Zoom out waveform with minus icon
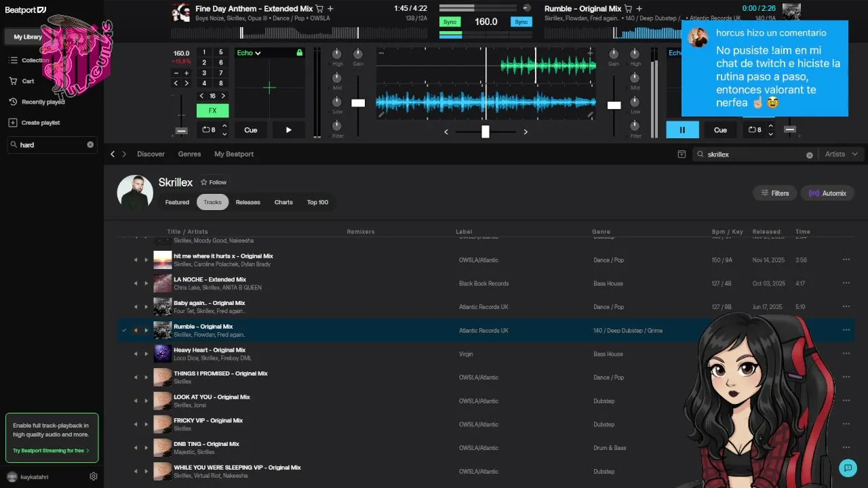Screen dimensions: 868x488 (x=381, y=52)
